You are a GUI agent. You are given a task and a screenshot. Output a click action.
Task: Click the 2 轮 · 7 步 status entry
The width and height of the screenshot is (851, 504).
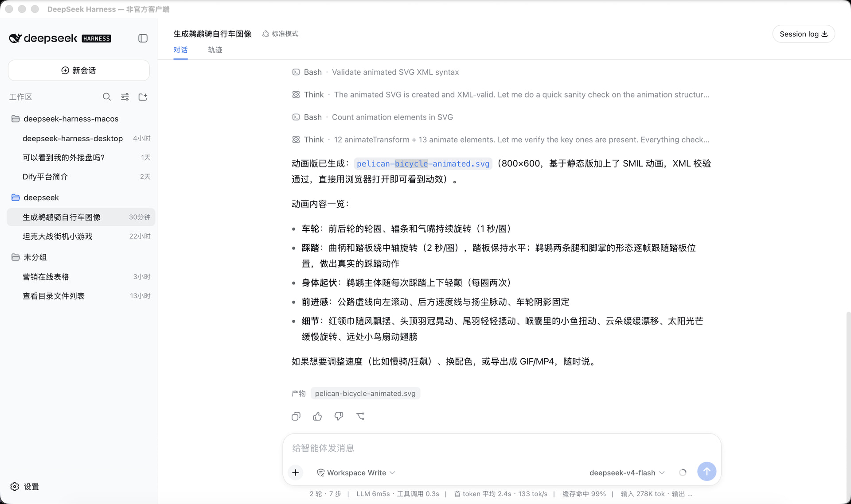tap(325, 494)
